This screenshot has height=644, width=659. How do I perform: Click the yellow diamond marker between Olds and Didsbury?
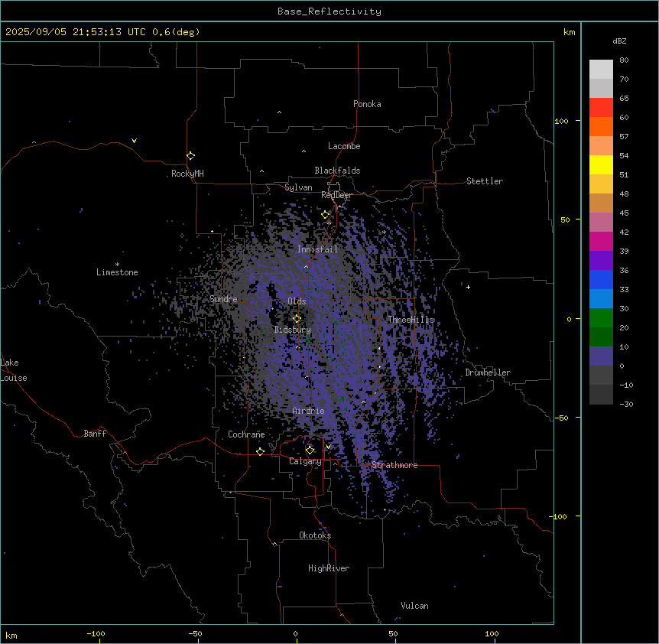[x=297, y=319]
